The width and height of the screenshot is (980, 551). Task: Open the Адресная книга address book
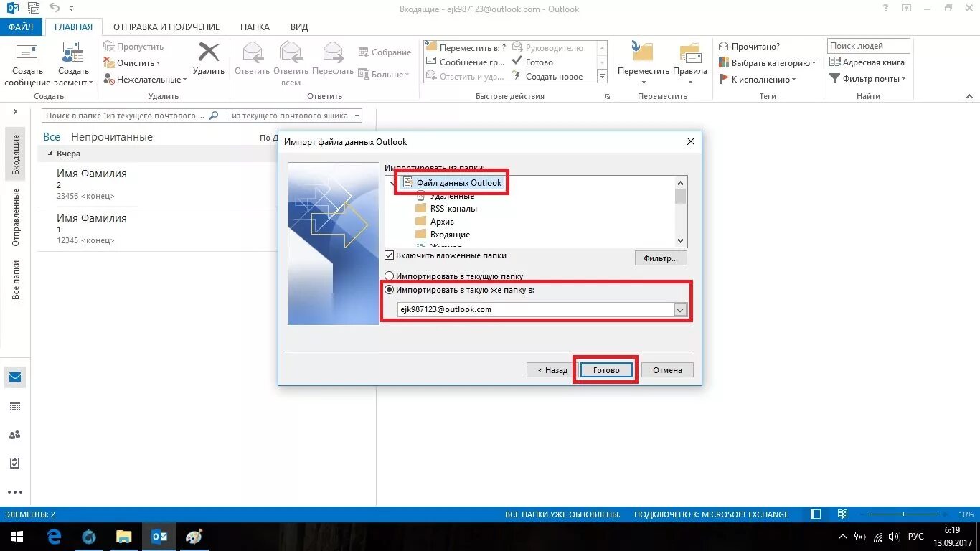(x=867, y=62)
